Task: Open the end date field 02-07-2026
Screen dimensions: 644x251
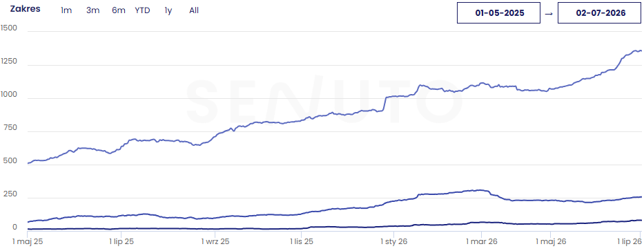Action: [599, 12]
